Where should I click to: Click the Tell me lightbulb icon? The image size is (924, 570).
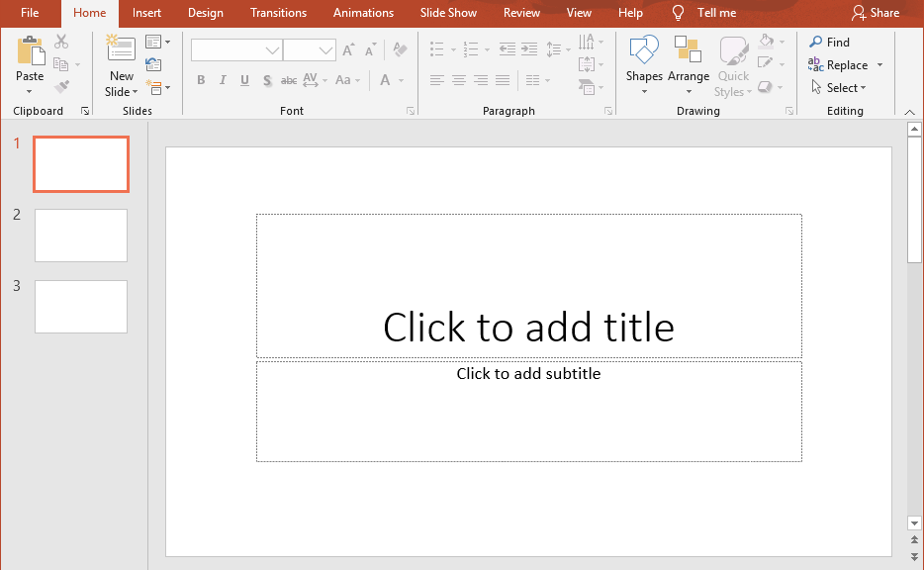click(x=679, y=13)
